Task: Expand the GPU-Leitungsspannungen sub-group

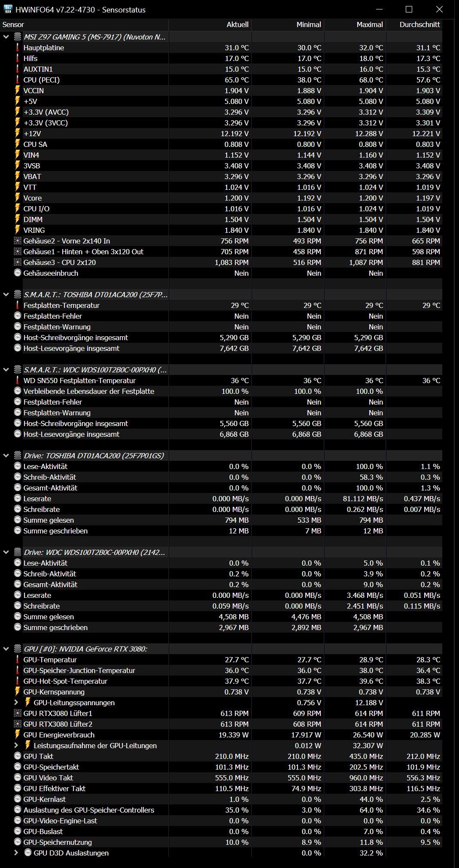Action: pyautogui.click(x=16, y=703)
